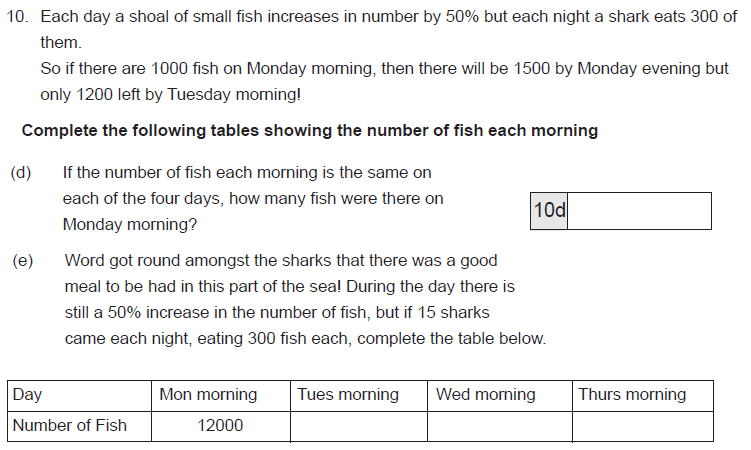Click the Monday morning? question line

coord(130,225)
